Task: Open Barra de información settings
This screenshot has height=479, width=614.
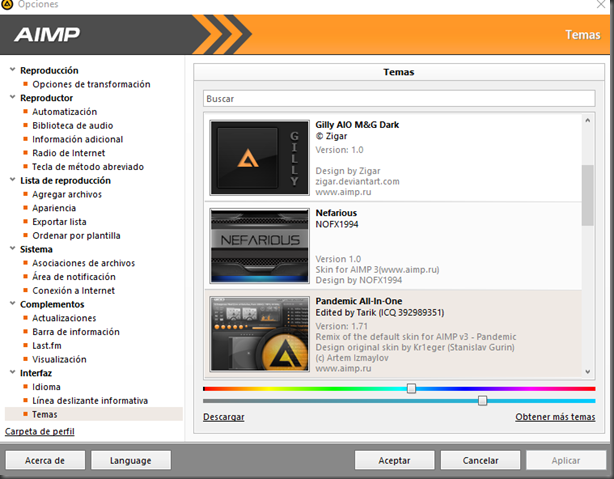Action: [x=76, y=332]
